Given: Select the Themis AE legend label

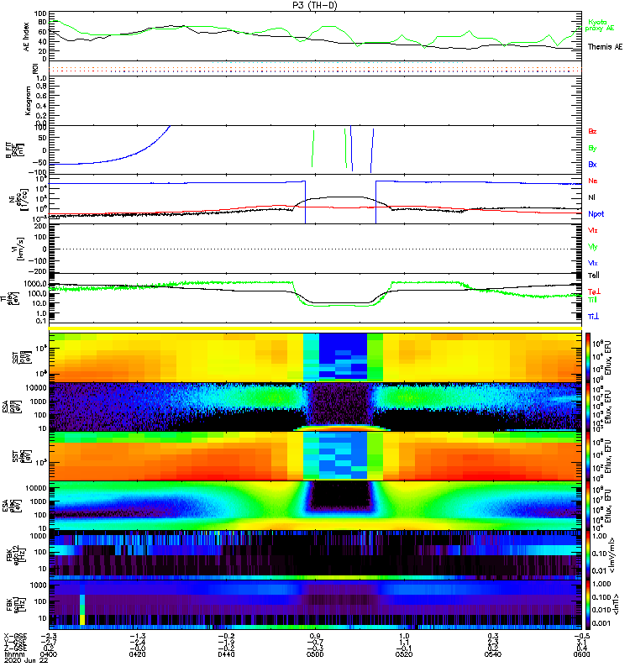Looking at the screenshot, I should tap(605, 47).
